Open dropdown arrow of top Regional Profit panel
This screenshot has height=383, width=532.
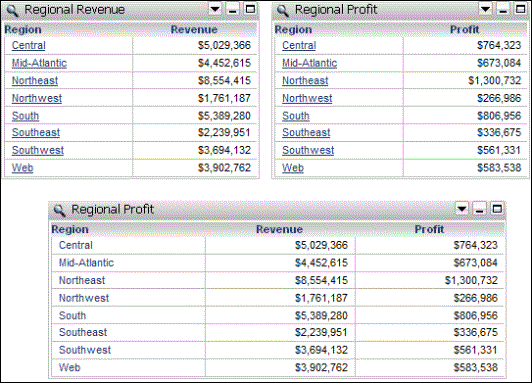tap(486, 9)
